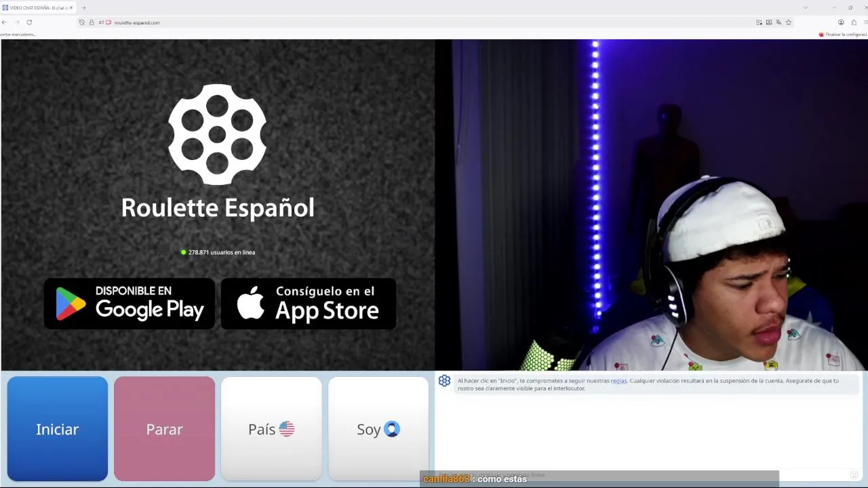Close the VIDEO CHAT ESPAÑA tab
This screenshot has height=488, width=868.
click(71, 7)
